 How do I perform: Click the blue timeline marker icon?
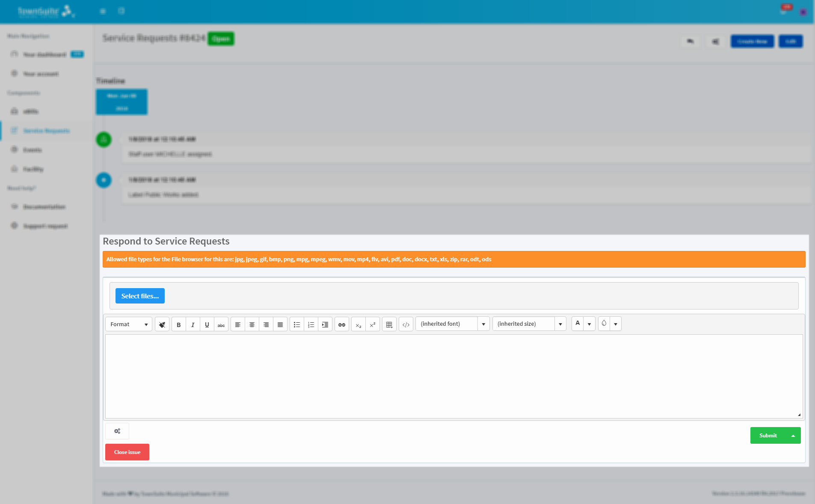point(104,180)
